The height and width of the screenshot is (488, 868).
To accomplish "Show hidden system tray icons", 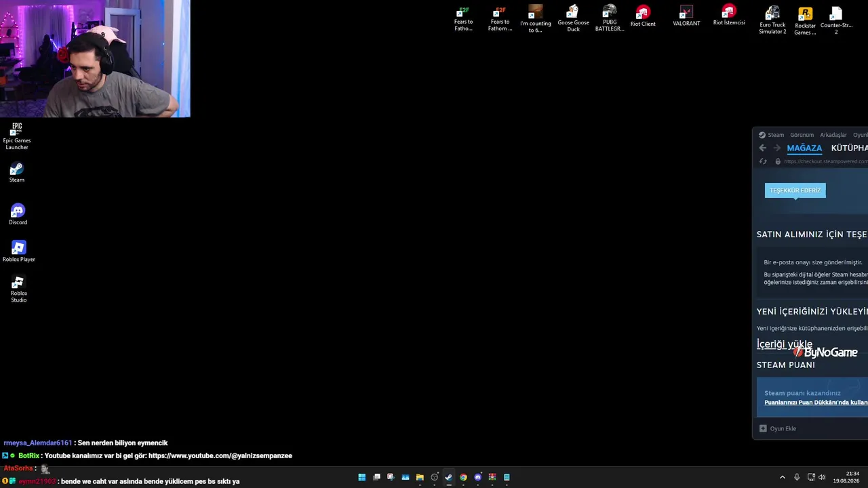I will tap(783, 477).
